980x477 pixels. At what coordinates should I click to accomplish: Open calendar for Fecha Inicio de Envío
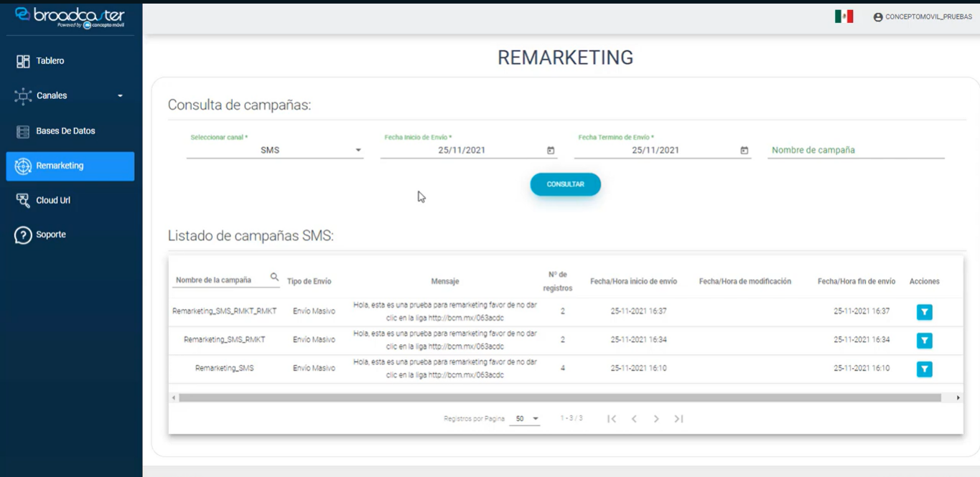pos(551,151)
